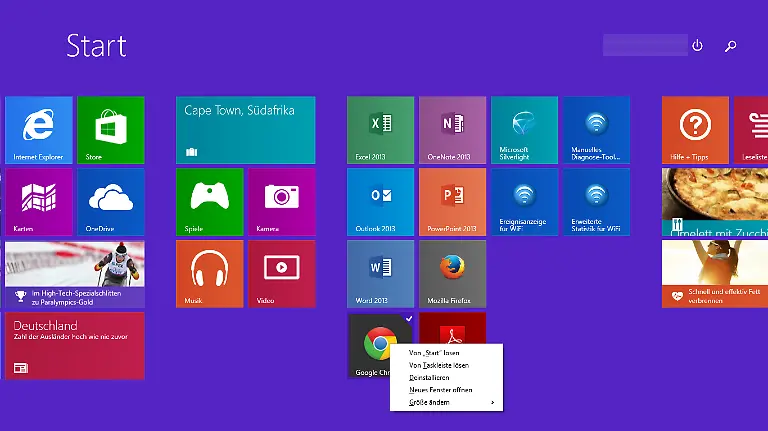The height and width of the screenshot is (431, 768).
Task: Open Erweiterte Statistik für WiFi tile
Action: [597, 202]
